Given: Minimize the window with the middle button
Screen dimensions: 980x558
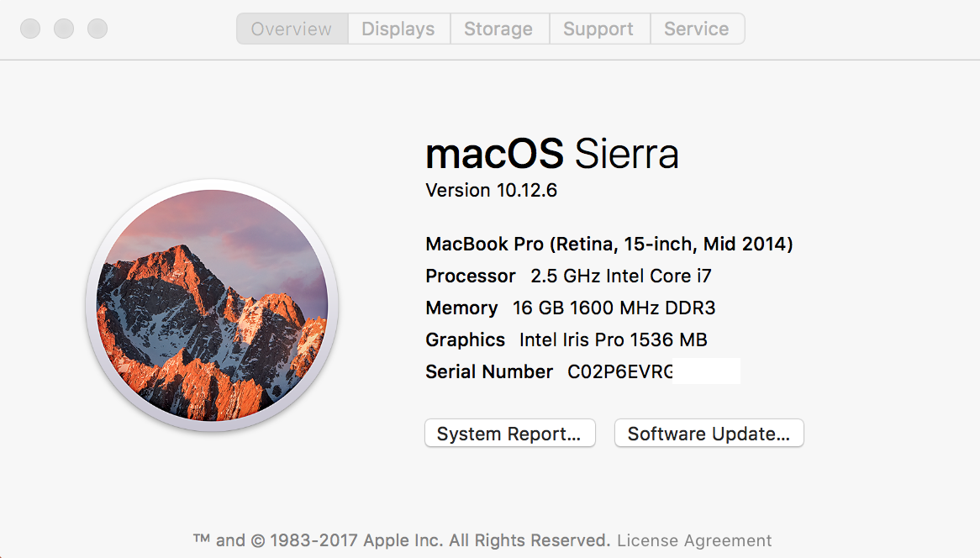Looking at the screenshot, I should pos(64,29).
